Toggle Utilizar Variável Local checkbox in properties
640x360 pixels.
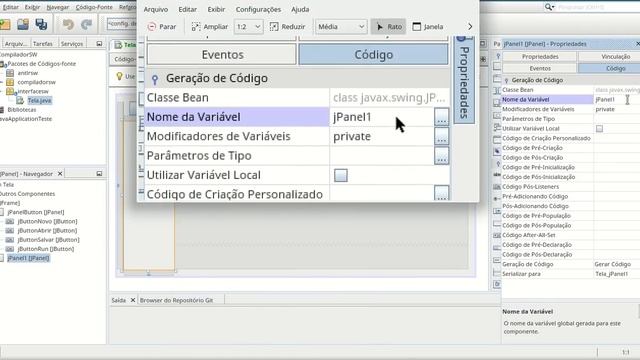pyautogui.click(x=599, y=129)
